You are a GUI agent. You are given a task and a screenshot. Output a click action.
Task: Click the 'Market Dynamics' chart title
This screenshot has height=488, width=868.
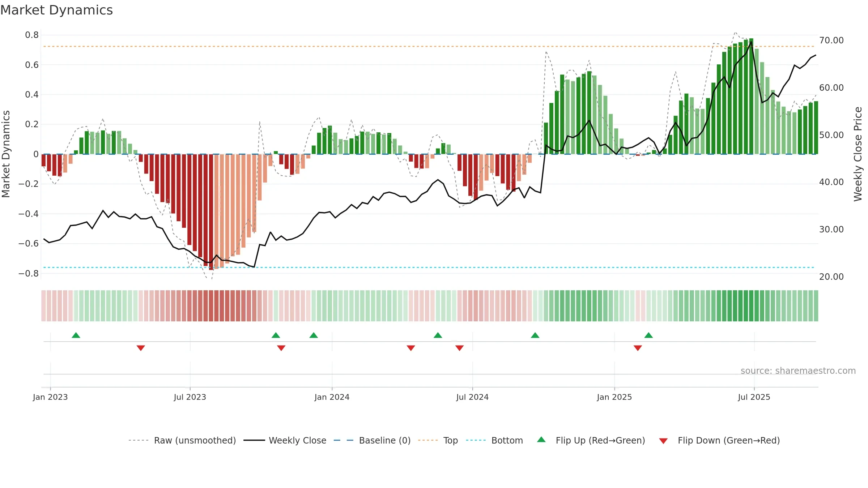point(56,10)
